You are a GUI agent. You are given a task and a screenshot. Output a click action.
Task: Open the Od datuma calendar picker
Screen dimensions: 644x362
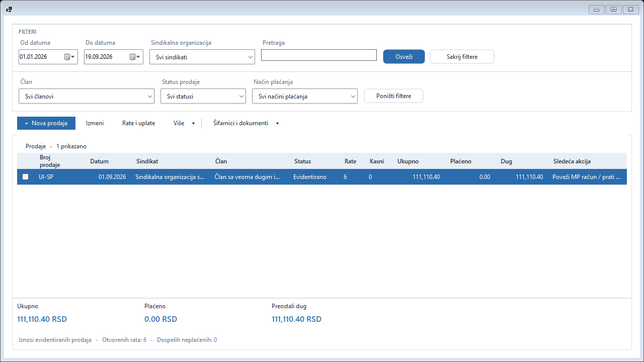click(x=70, y=57)
